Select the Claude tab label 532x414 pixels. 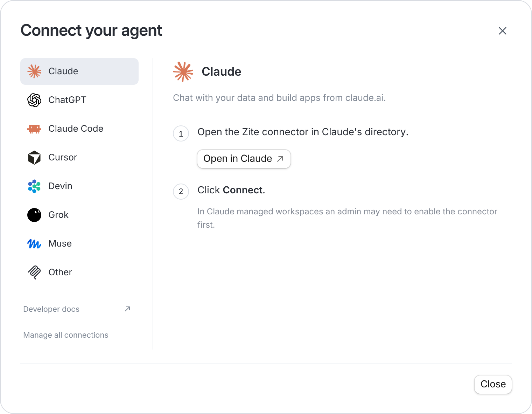click(x=63, y=71)
